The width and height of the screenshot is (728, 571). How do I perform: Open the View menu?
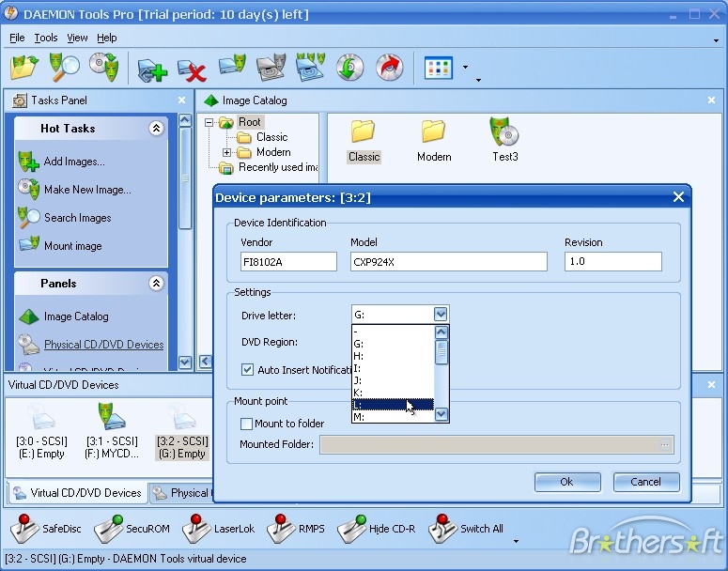click(x=77, y=38)
